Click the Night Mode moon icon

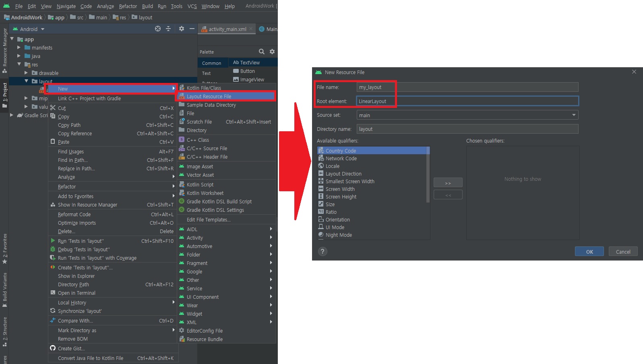pos(321,235)
